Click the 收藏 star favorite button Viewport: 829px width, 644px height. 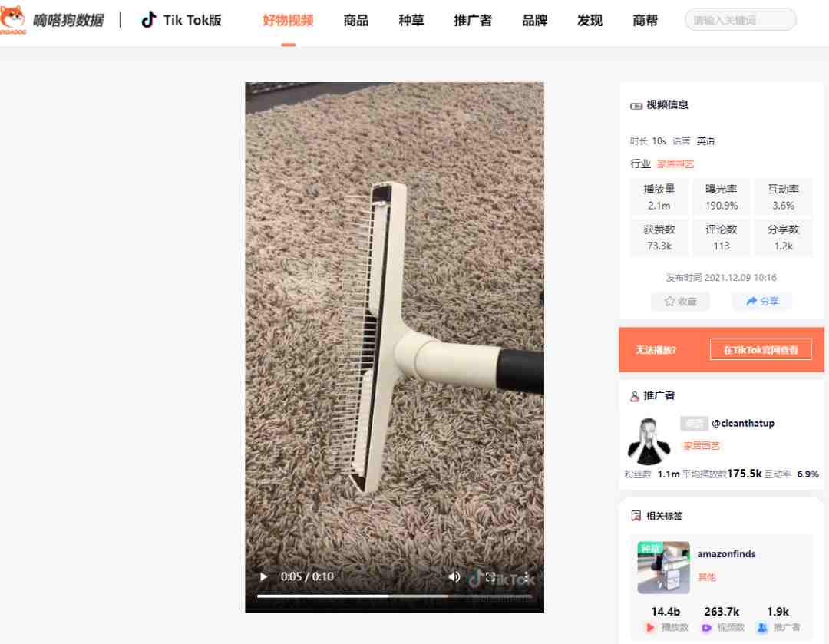680,302
